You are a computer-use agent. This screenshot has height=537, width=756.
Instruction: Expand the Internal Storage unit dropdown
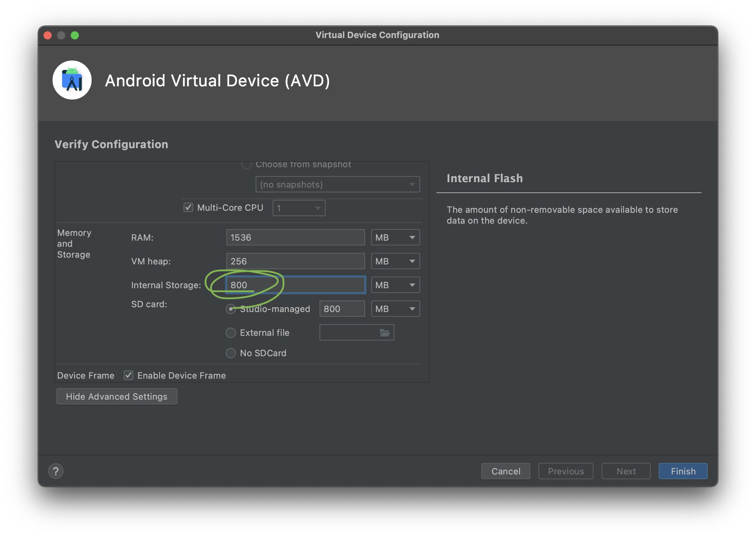point(395,285)
